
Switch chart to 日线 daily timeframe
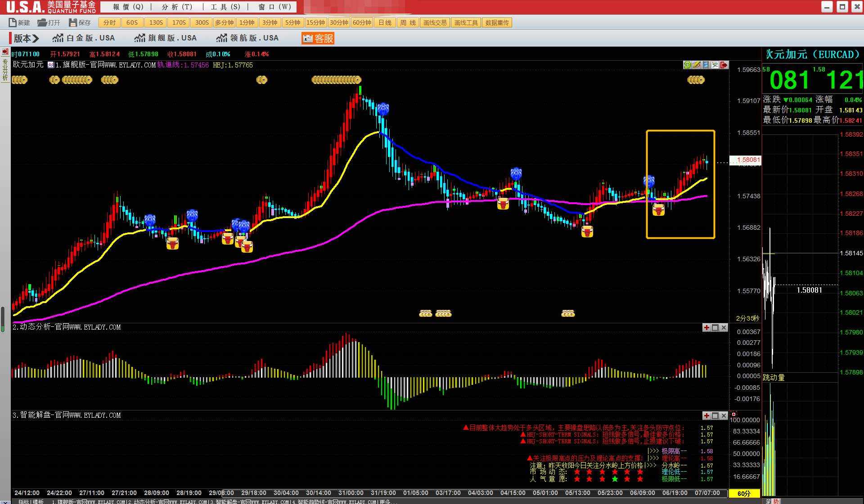click(385, 22)
